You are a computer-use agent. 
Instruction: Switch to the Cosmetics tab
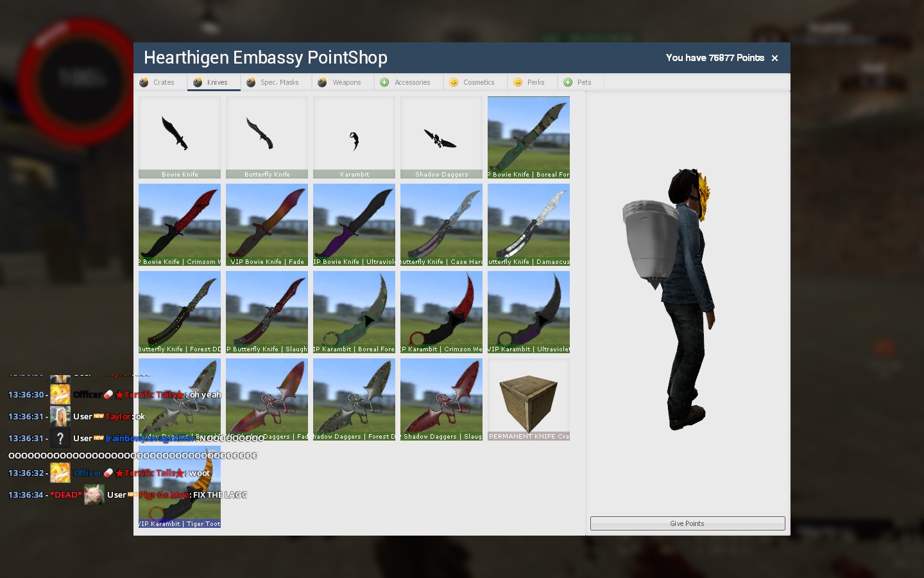[475, 82]
